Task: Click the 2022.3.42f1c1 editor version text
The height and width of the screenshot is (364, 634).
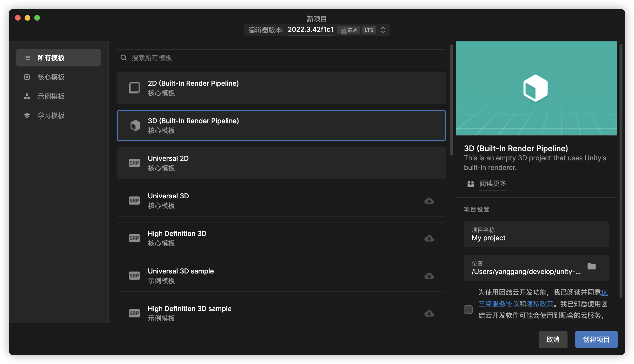Action: tap(310, 30)
